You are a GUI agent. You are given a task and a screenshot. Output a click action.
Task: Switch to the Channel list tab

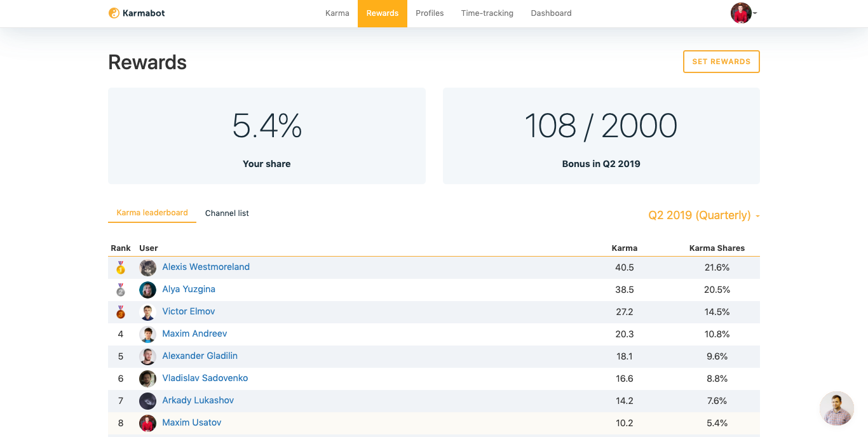(227, 213)
